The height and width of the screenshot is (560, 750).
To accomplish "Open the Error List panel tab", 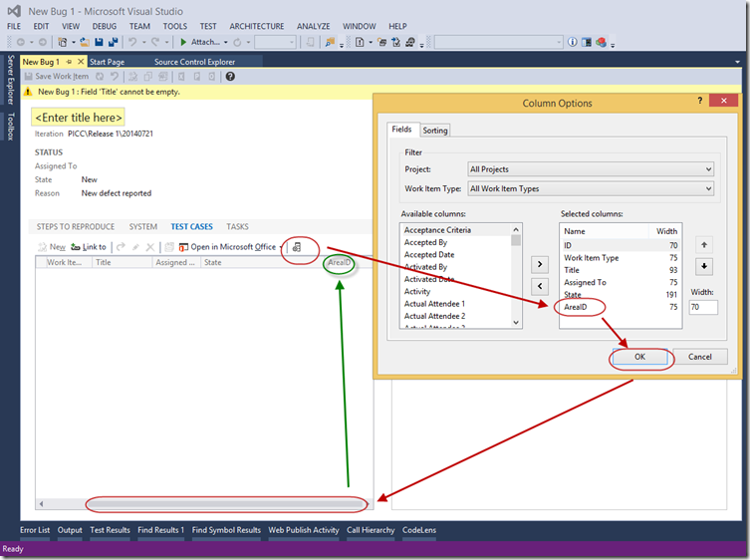I will (35, 530).
